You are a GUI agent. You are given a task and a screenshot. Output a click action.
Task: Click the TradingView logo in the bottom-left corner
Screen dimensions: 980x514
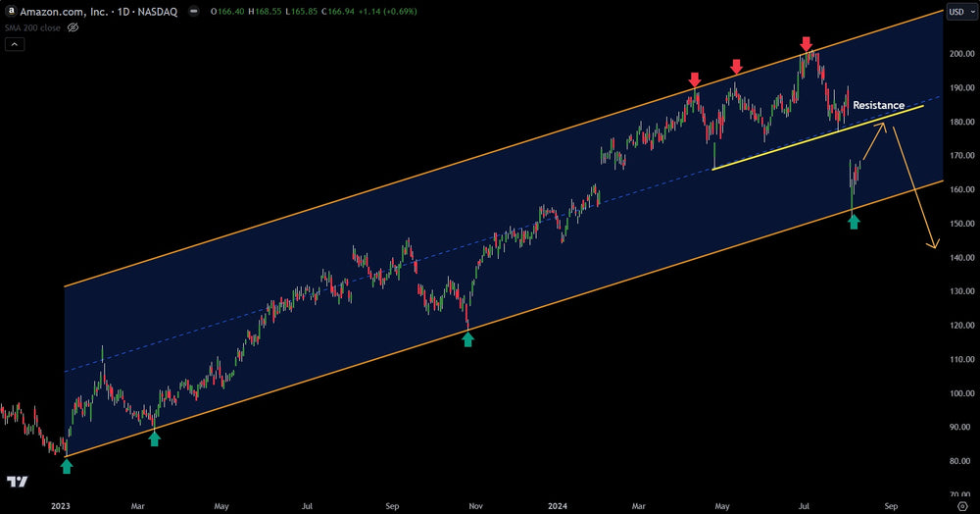(x=17, y=482)
